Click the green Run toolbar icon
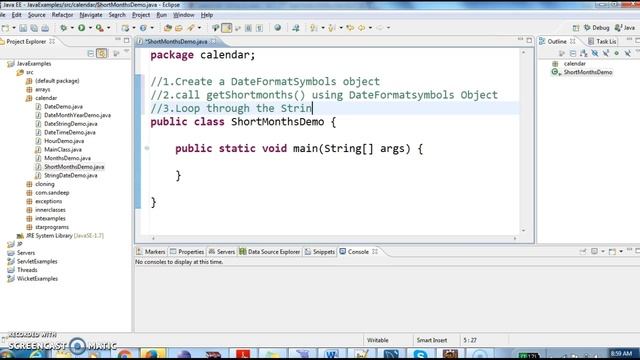Image resolution: width=640 pixels, height=360 pixels. point(82,28)
